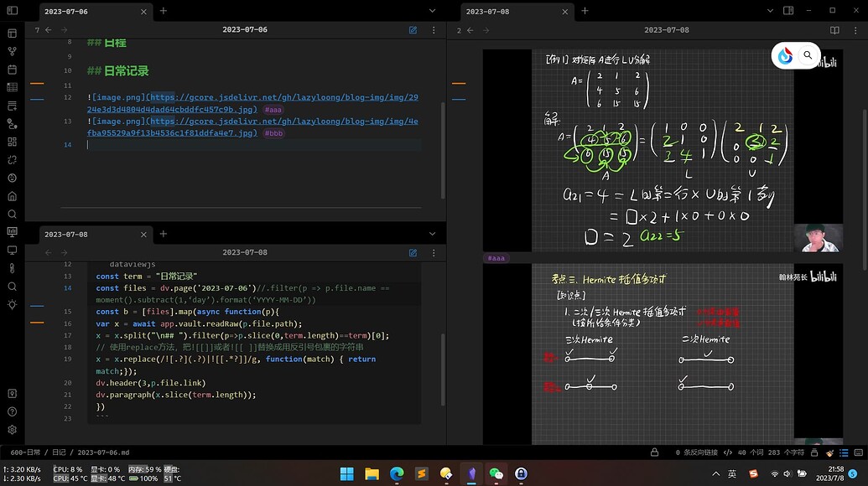This screenshot has height=486, width=868.
Task: Open the calendar daily note icon
Action: tap(13, 70)
